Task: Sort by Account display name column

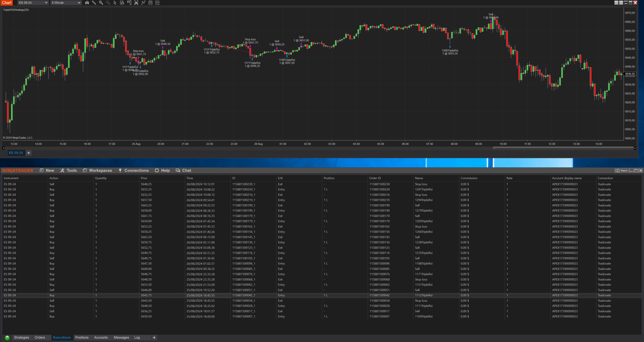Action: (567, 178)
